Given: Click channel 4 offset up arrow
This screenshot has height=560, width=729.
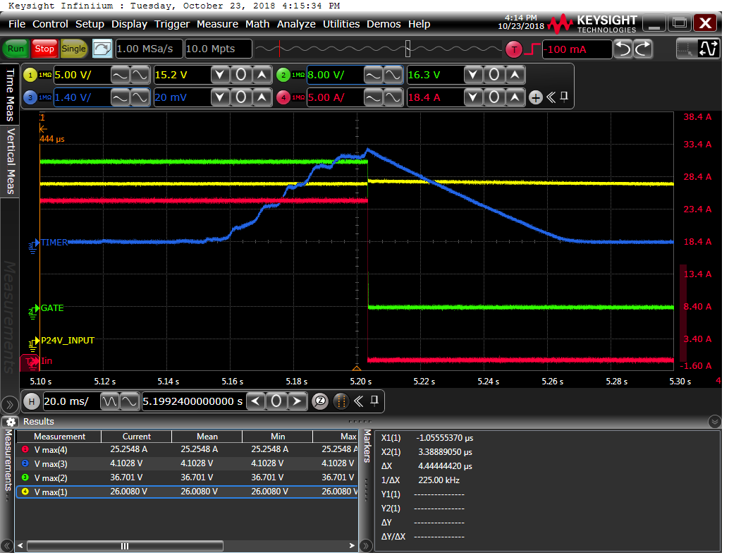Looking at the screenshot, I should point(515,97).
